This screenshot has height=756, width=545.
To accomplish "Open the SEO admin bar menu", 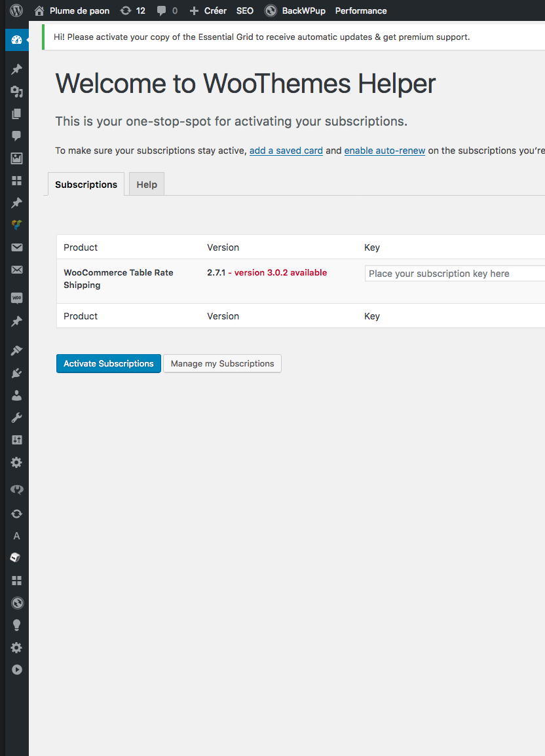I will coord(245,10).
